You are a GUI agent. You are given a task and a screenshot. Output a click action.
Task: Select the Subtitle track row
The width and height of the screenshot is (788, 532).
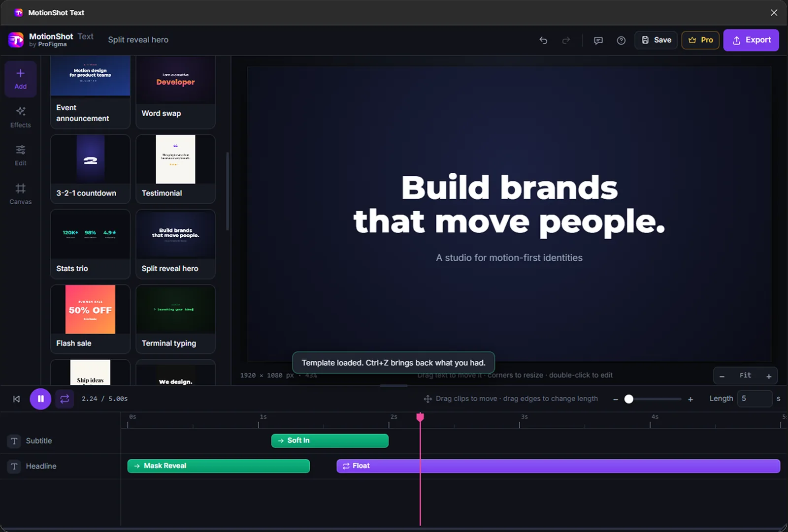click(x=60, y=441)
